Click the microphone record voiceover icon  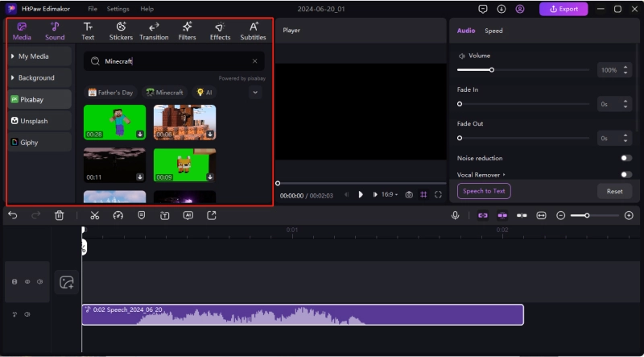pos(455,215)
